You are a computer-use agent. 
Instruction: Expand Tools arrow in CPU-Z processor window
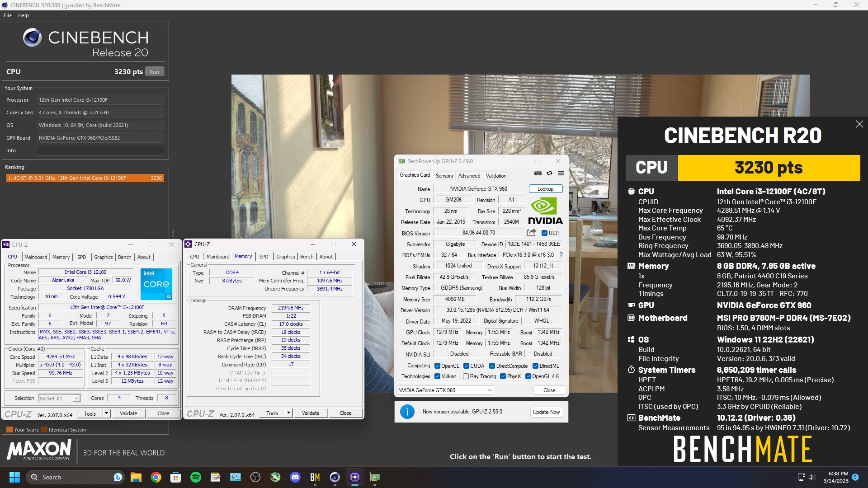106,413
